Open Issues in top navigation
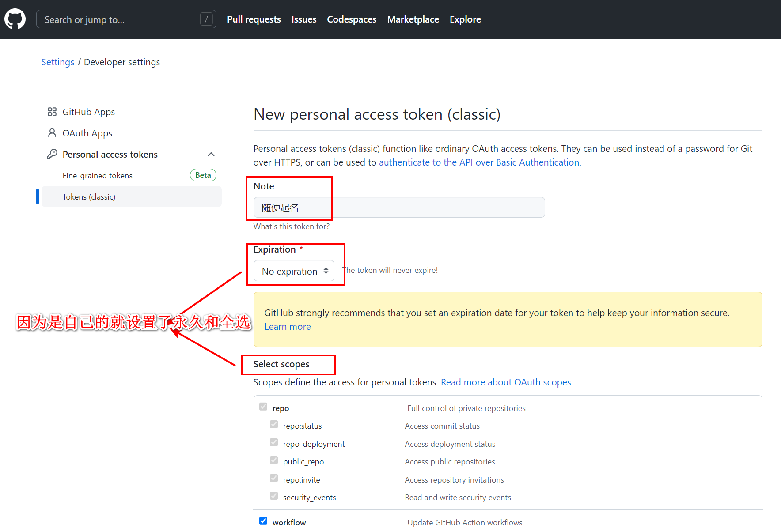The height and width of the screenshot is (532, 781). pyautogui.click(x=304, y=19)
